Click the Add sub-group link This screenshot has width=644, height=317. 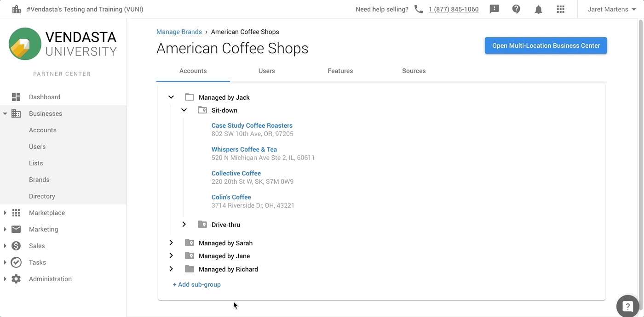tap(197, 284)
